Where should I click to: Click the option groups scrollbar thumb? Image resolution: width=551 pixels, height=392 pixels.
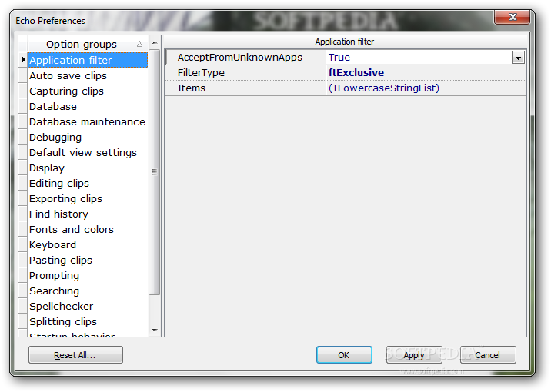click(x=154, y=172)
